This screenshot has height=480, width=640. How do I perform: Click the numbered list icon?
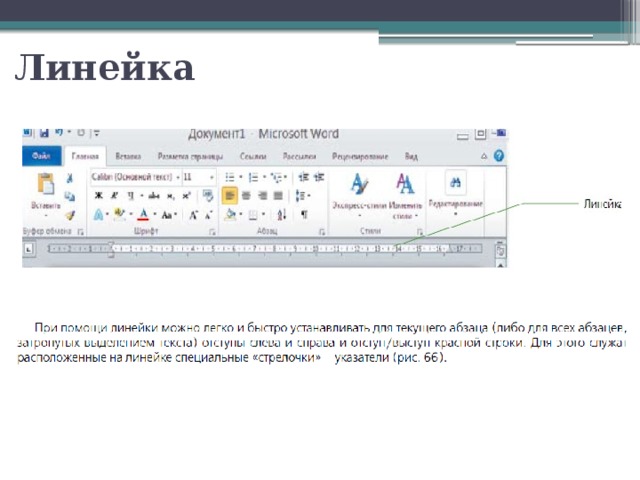(x=253, y=177)
